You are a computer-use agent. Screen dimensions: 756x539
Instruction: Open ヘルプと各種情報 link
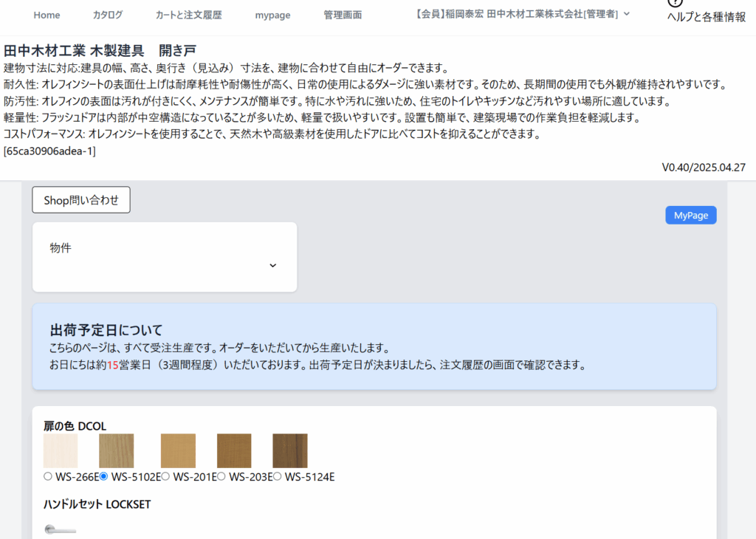pos(707,17)
